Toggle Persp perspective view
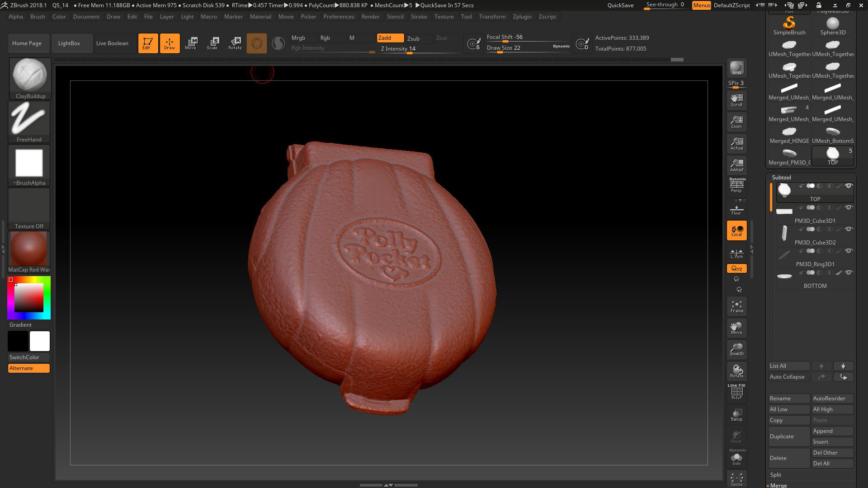868x488 pixels. click(x=736, y=186)
